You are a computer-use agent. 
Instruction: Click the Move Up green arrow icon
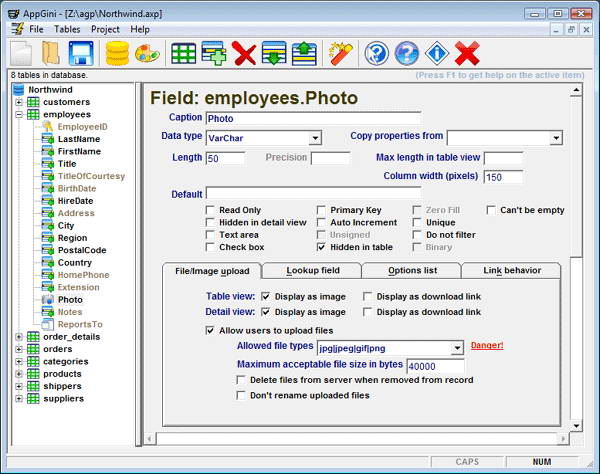click(304, 54)
